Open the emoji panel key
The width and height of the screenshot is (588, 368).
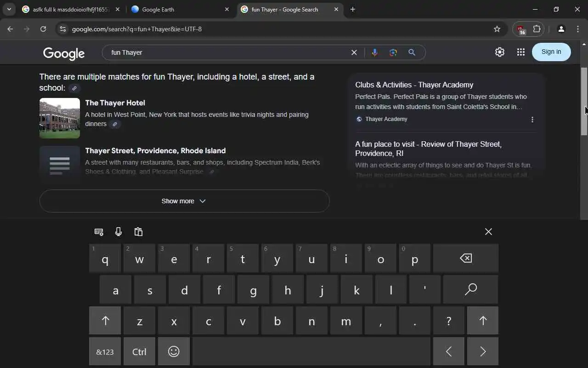(x=174, y=352)
